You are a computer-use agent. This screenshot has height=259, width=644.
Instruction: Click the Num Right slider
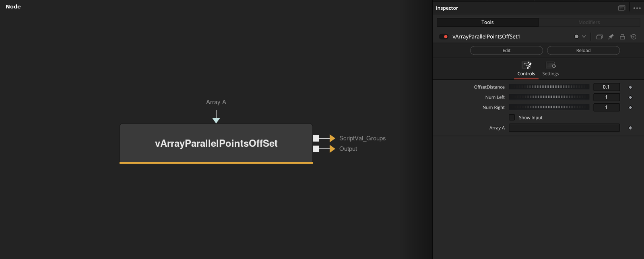pos(549,107)
